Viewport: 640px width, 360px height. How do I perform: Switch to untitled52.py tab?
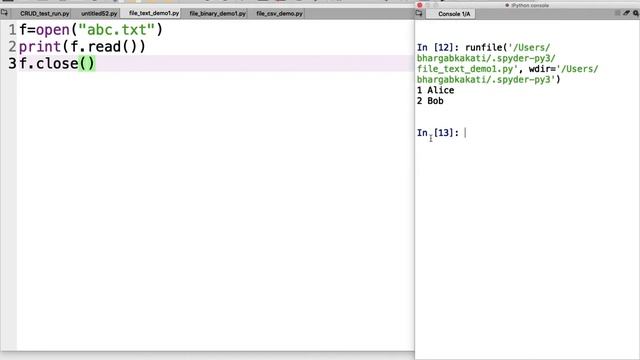point(99,13)
